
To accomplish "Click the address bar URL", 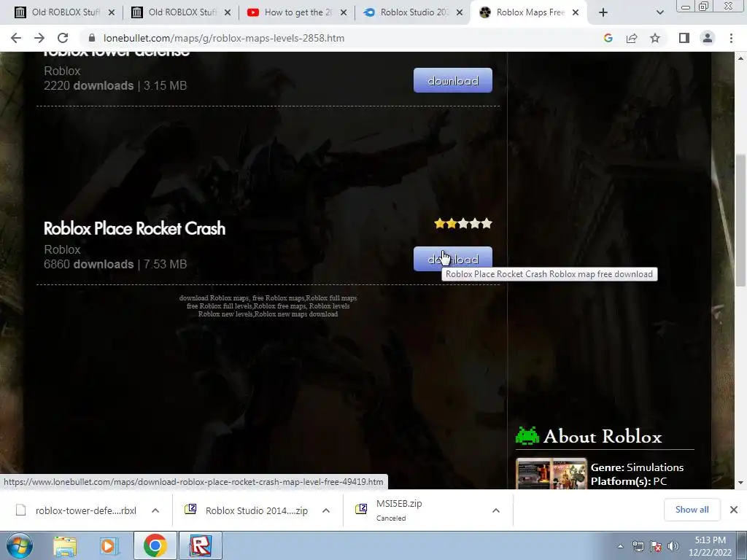I will (x=224, y=38).
